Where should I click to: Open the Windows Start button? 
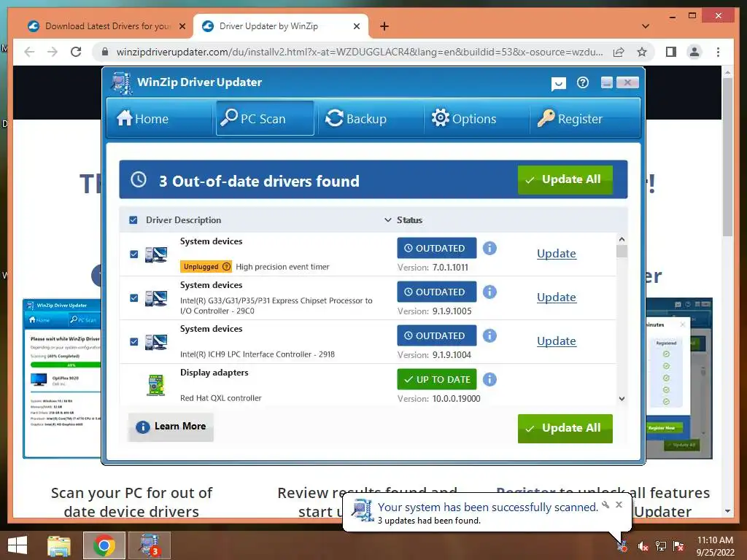(x=18, y=545)
